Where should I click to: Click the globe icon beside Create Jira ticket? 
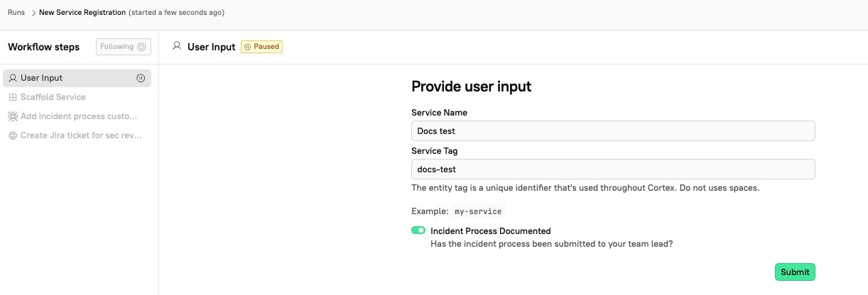(13, 135)
